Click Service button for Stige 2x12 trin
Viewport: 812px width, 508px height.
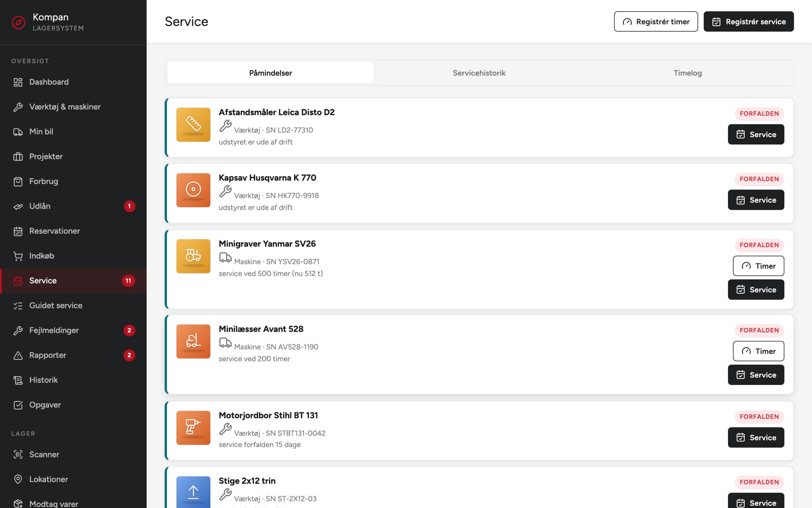pyautogui.click(x=756, y=501)
